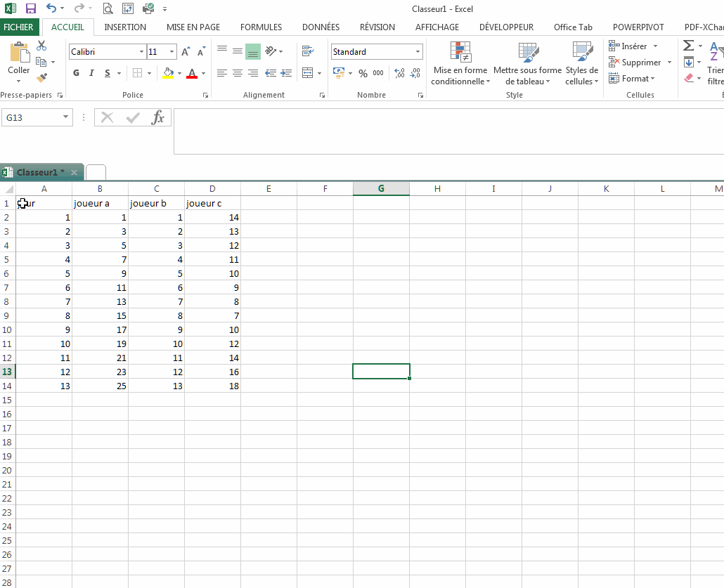Apply the yellow fill color swatch

point(168,73)
